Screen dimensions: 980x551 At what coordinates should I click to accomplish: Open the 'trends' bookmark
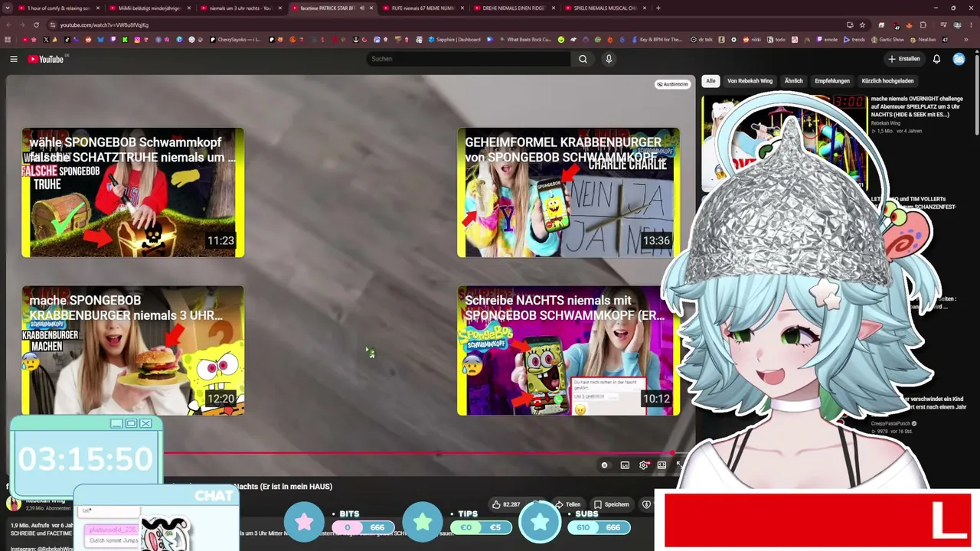(x=854, y=40)
